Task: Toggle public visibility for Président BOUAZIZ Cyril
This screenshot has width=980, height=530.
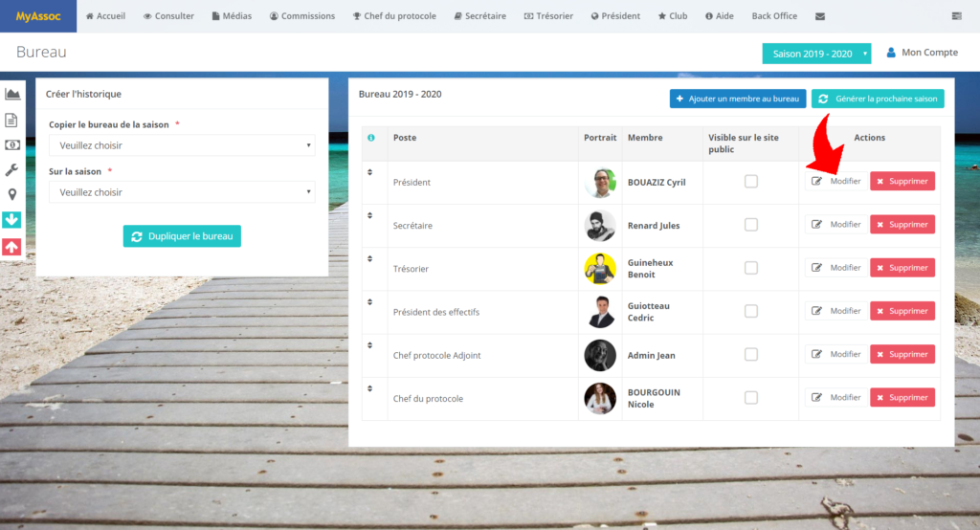Action: click(751, 182)
